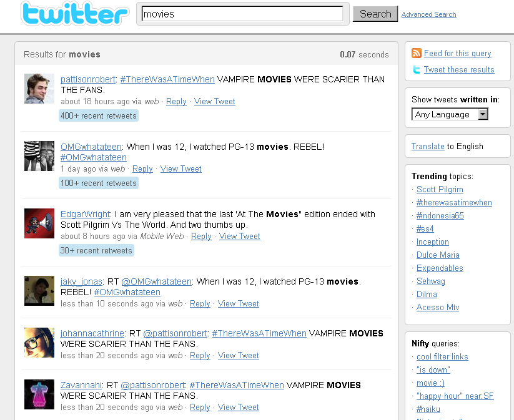View Tweet for EdgarWright's post
This screenshot has height=420, width=514.
240,237
